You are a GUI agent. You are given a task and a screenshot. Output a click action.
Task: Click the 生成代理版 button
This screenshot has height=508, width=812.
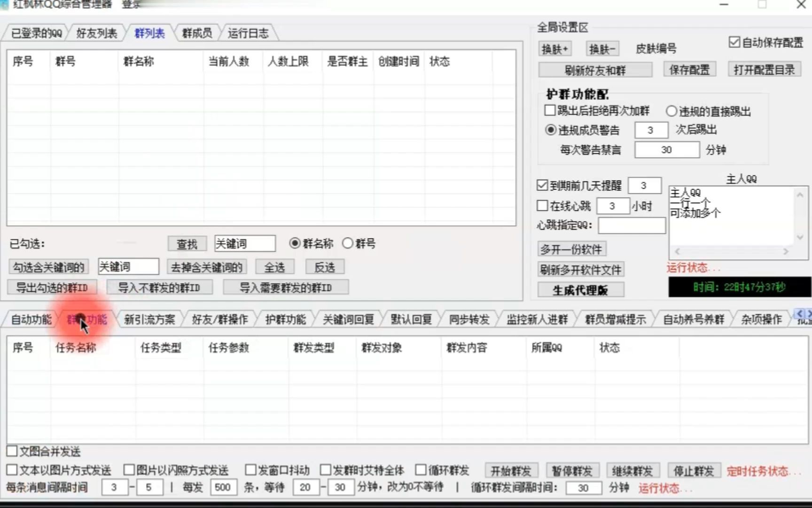pos(581,290)
